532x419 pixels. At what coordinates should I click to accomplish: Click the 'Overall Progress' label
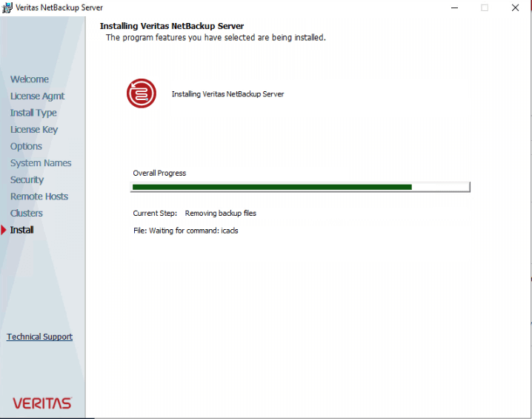159,174
